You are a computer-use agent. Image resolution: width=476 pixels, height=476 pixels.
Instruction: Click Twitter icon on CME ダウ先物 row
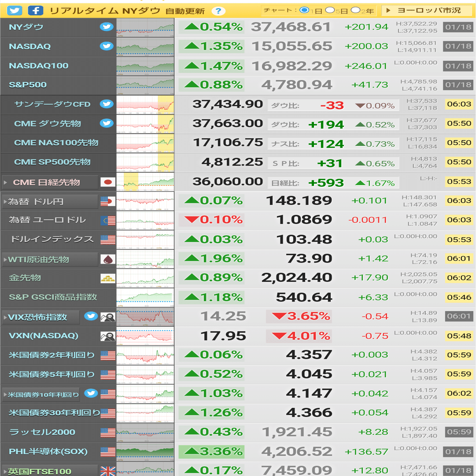click(x=107, y=123)
